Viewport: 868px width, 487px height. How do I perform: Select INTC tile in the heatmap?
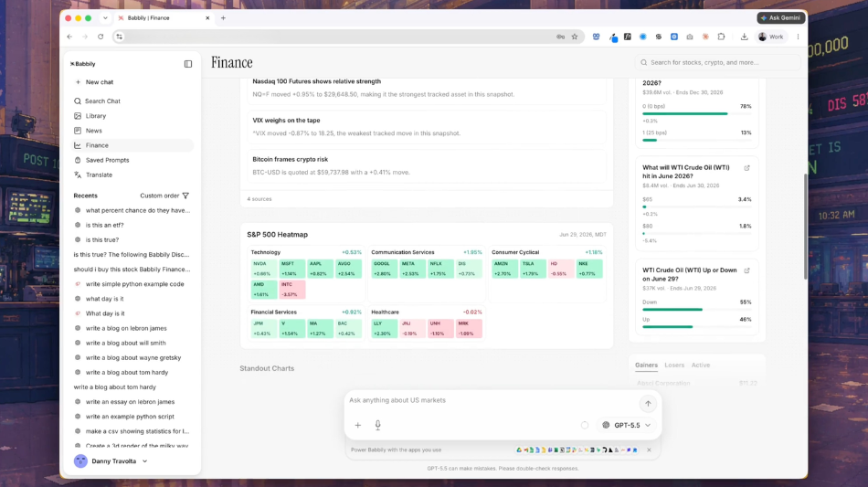coord(292,290)
